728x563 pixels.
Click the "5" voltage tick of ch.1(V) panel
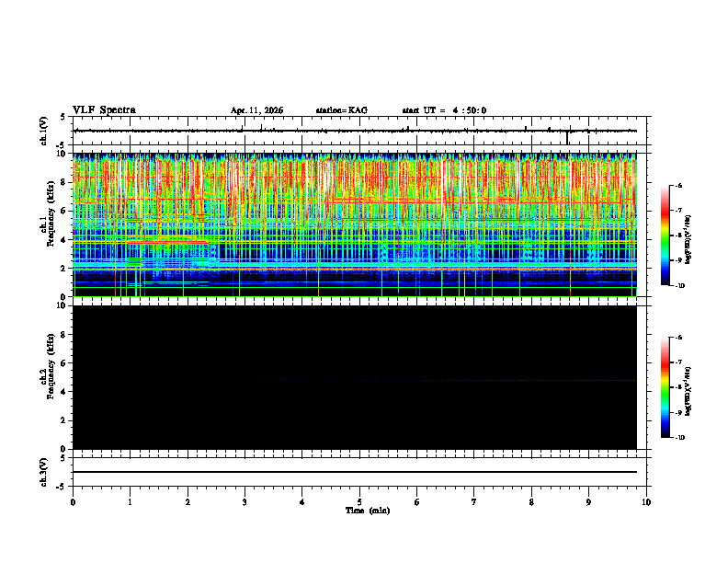click(x=63, y=117)
